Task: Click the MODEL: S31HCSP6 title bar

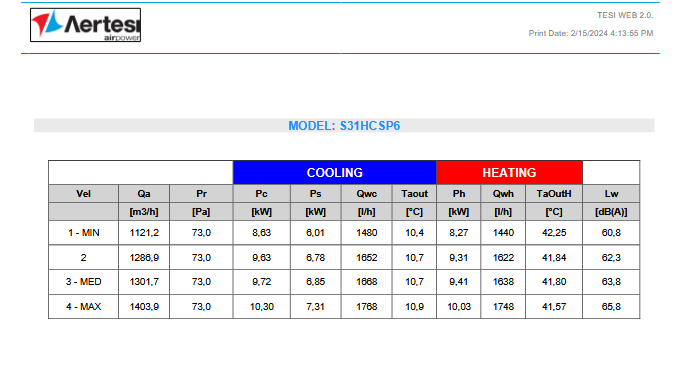Action: (x=344, y=125)
